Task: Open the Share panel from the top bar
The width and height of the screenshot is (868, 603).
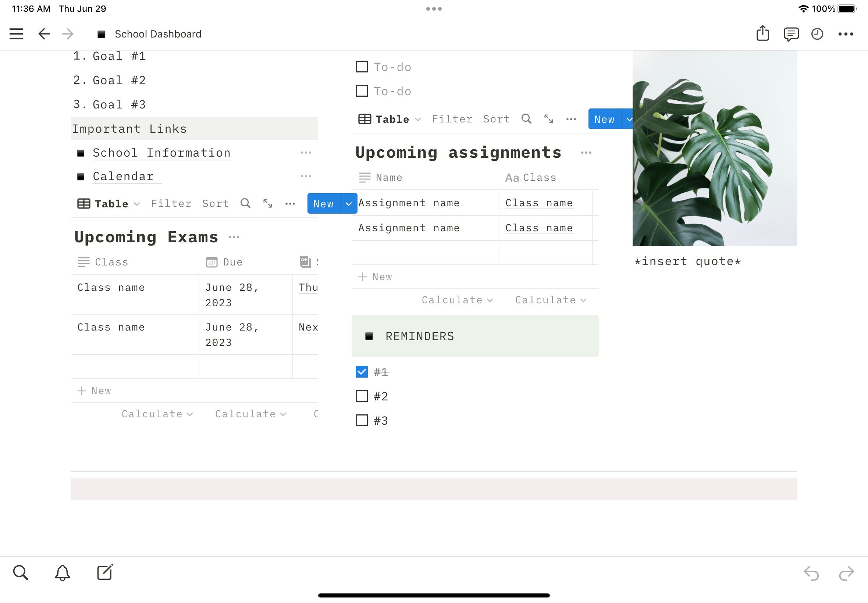Action: [763, 33]
